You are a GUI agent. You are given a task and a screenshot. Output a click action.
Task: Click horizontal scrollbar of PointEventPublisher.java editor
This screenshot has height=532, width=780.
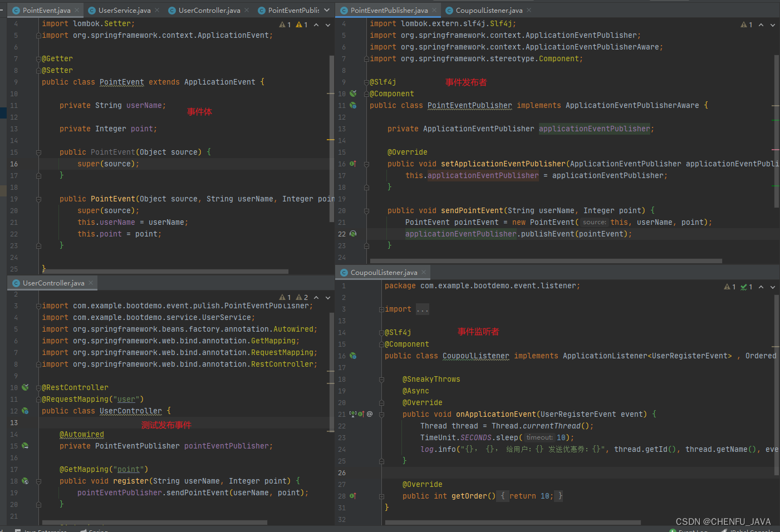[x=546, y=260]
